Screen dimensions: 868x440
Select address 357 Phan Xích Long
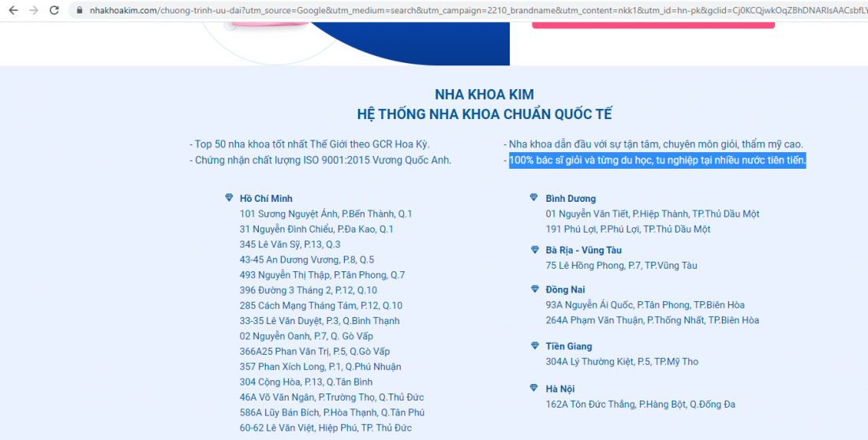tap(320, 367)
